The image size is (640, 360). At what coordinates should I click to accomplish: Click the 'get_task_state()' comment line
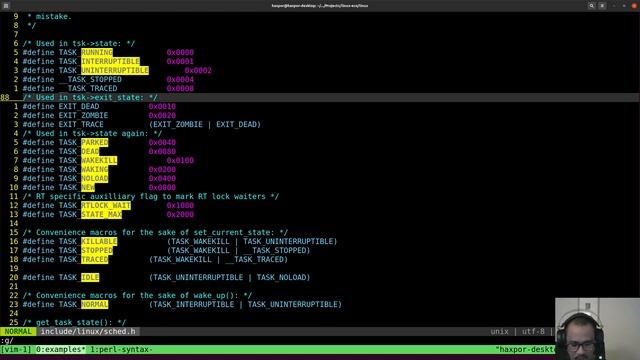coord(74,322)
